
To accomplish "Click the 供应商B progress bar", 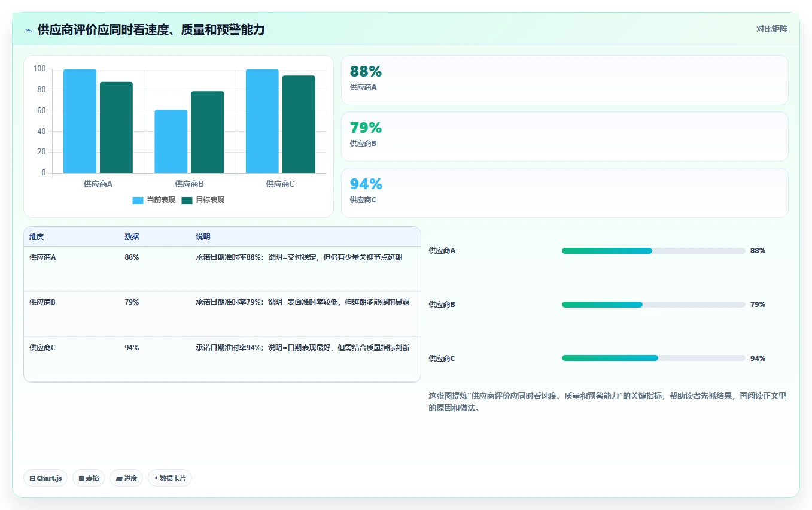I will (653, 305).
